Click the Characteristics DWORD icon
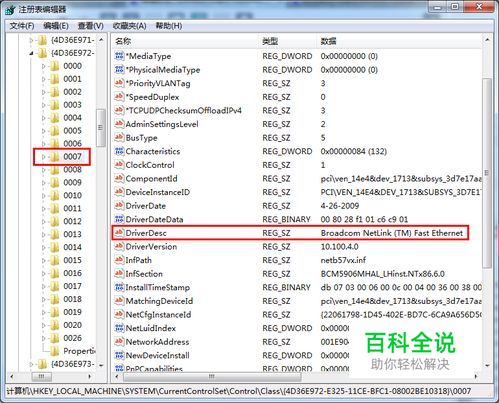 click(119, 151)
